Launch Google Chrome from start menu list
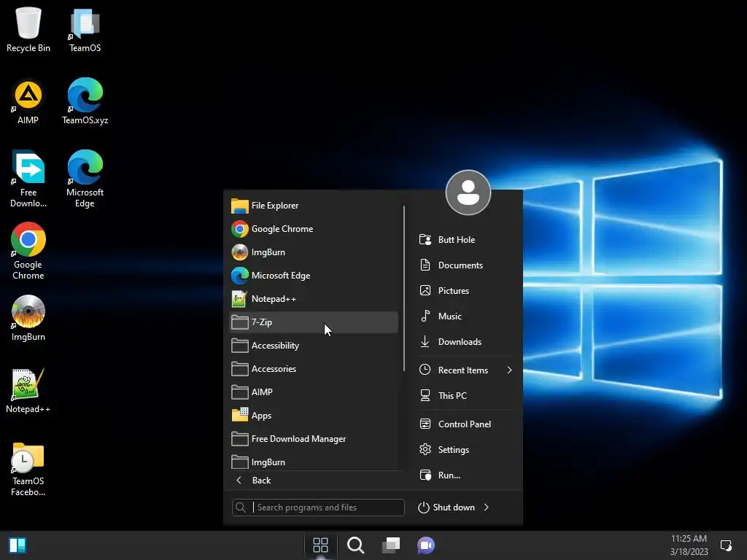 coord(314,229)
